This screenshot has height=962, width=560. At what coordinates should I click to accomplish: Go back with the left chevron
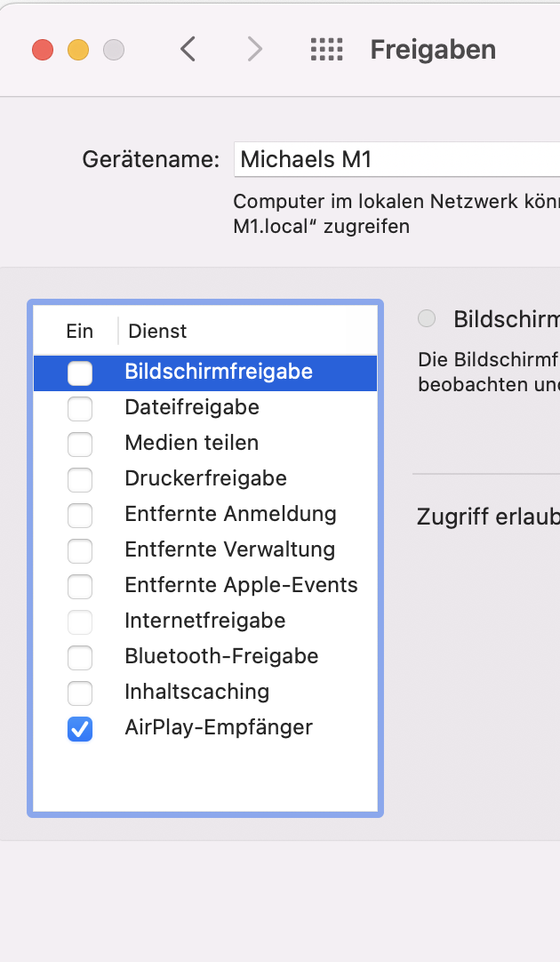click(x=188, y=49)
